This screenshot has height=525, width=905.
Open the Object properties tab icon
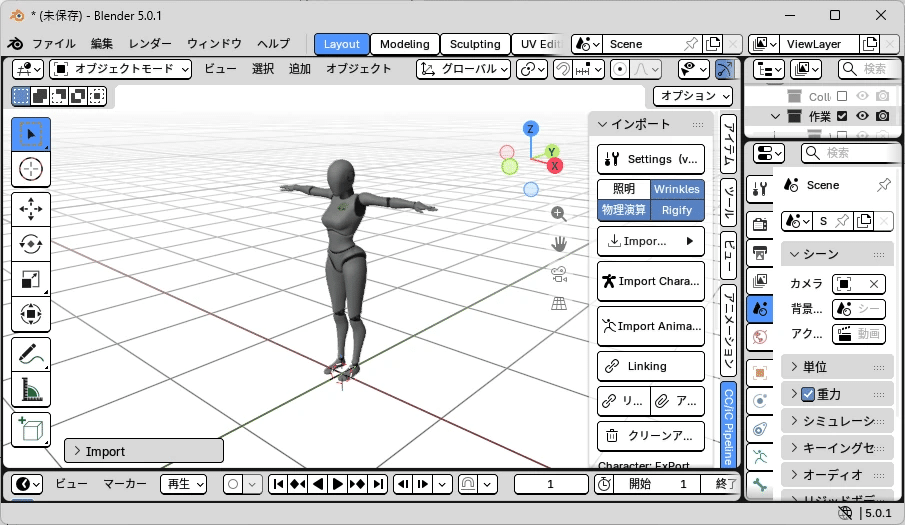pos(760,373)
